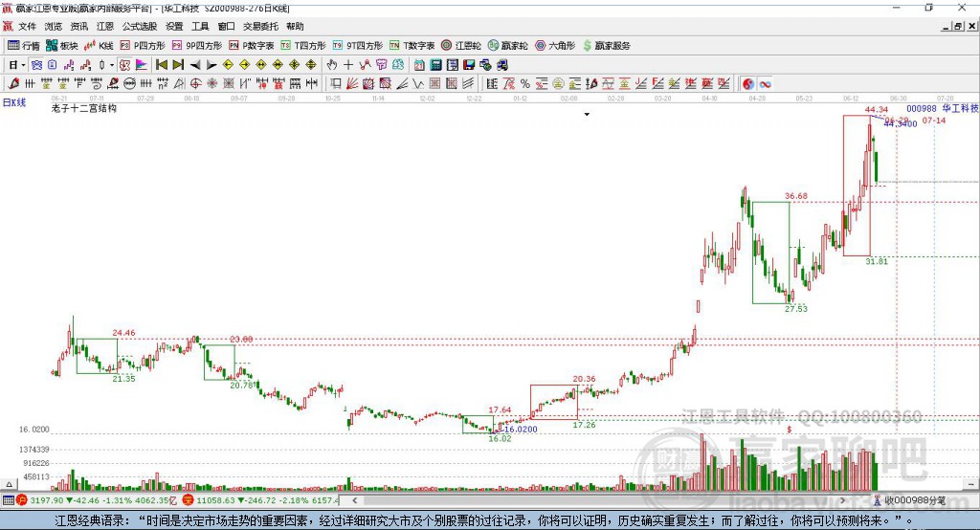This screenshot has width=980, height=530.
Task: Open the 帮助 menu
Action: 295,26
